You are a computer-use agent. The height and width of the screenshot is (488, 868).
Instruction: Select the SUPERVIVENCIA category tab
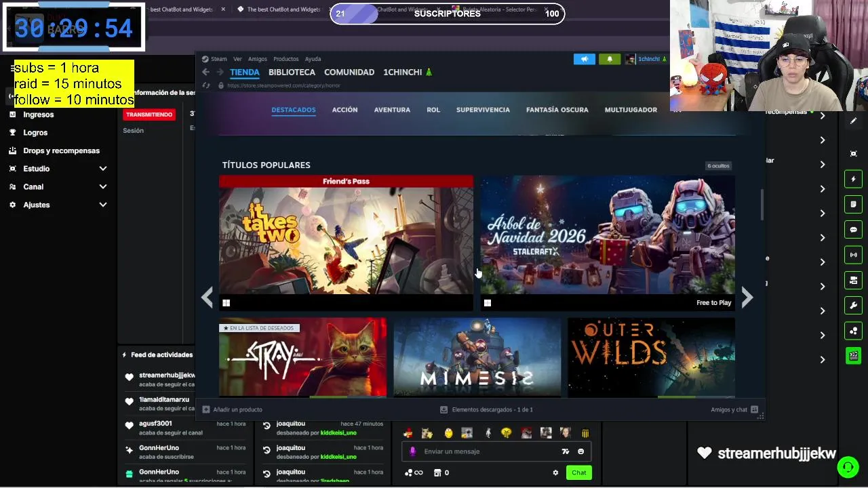click(483, 110)
